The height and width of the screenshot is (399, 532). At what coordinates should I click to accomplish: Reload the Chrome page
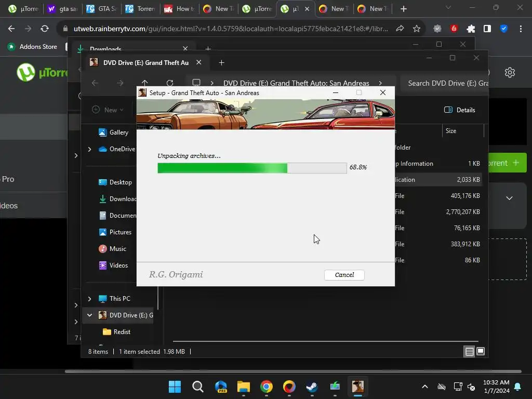45,29
